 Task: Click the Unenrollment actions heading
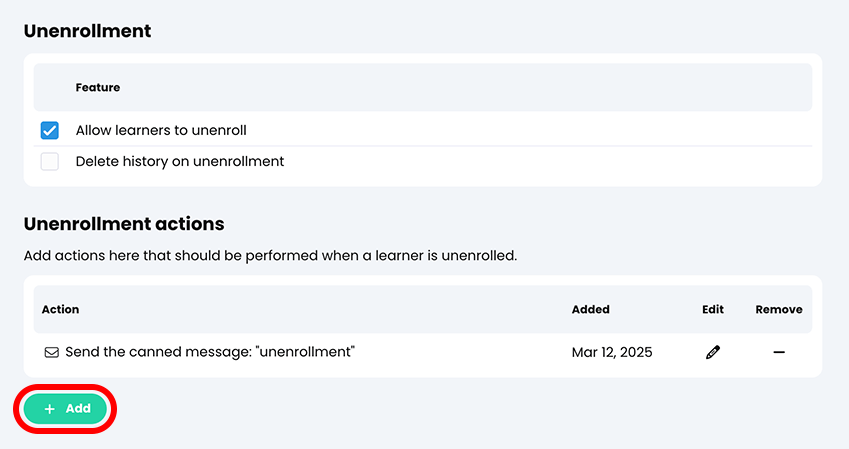click(x=124, y=224)
